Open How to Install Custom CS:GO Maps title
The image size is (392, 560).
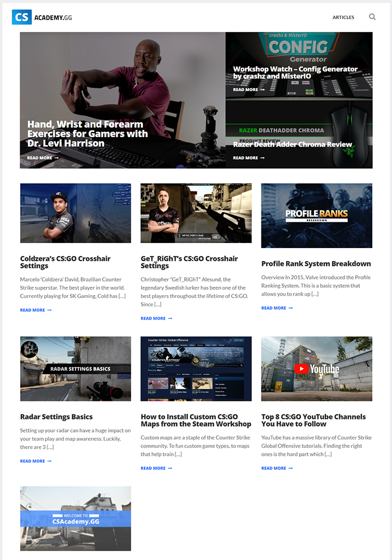[x=196, y=421]
